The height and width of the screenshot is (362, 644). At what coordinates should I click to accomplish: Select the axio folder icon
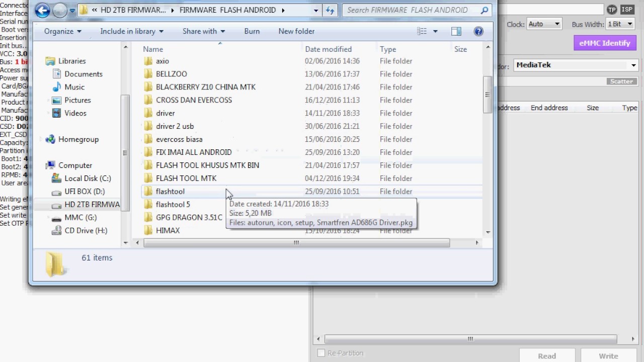coord(148,61)
